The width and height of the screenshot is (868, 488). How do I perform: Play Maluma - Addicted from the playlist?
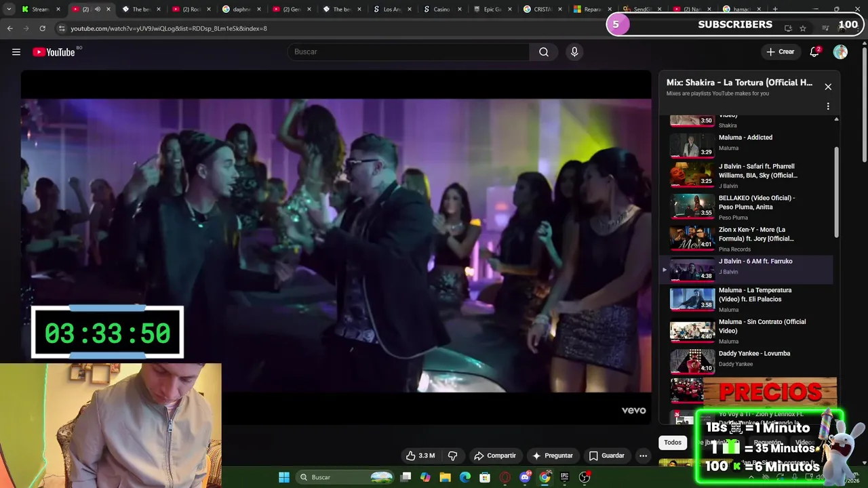[746, 144]
